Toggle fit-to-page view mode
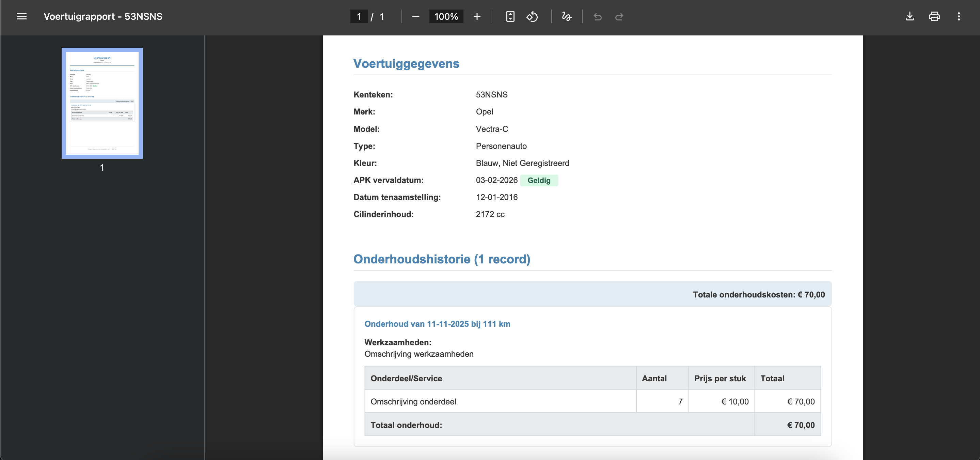This screenshot has width=980, height=460. [510, 16]
